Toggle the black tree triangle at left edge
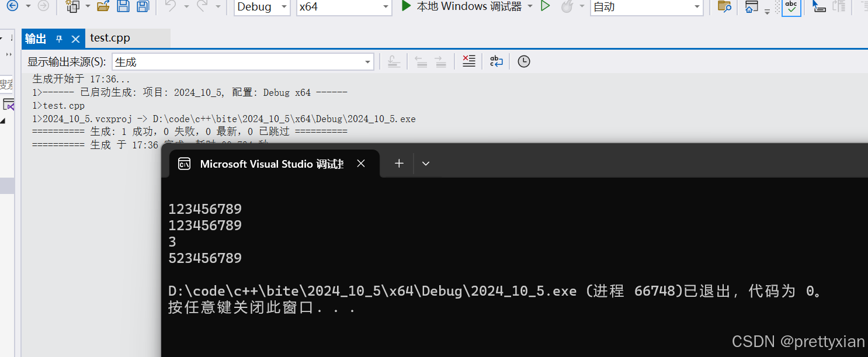868x357 pixels. (x=3, y=121)
